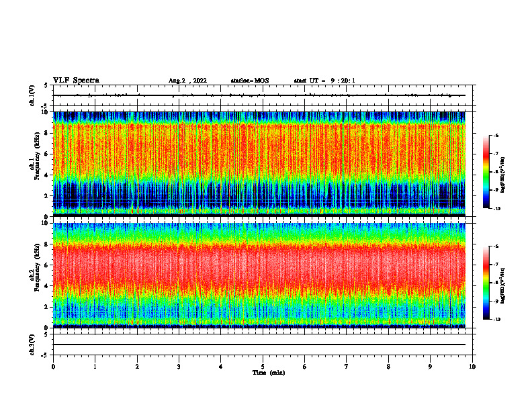Click the "VLF Spectra" title text
Screen dimensions: 532x411
pos(76,81)
